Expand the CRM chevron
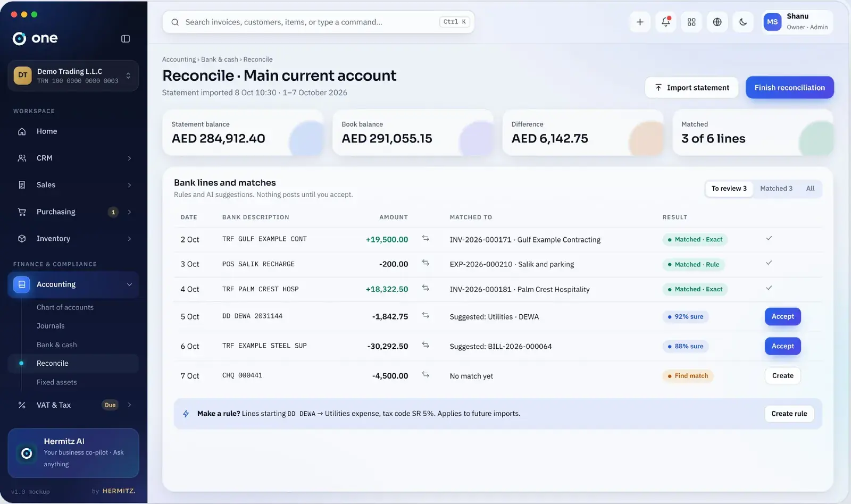 (x=129, y=158)
